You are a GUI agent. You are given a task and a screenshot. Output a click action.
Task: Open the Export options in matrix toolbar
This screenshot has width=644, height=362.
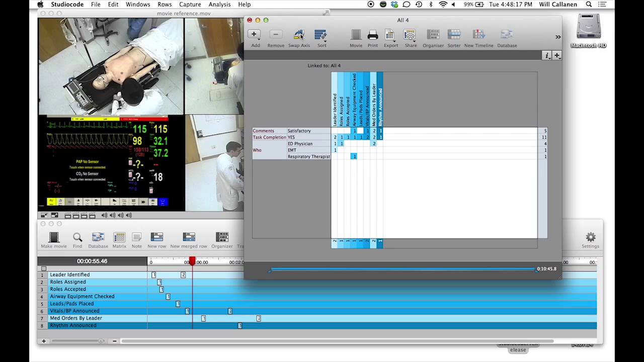click(x=390, y=38)
